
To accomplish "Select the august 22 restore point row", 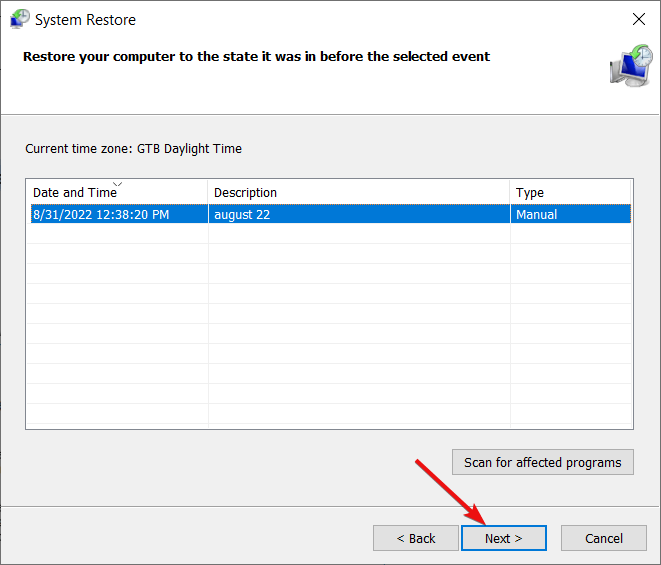I will click(331, 214).
